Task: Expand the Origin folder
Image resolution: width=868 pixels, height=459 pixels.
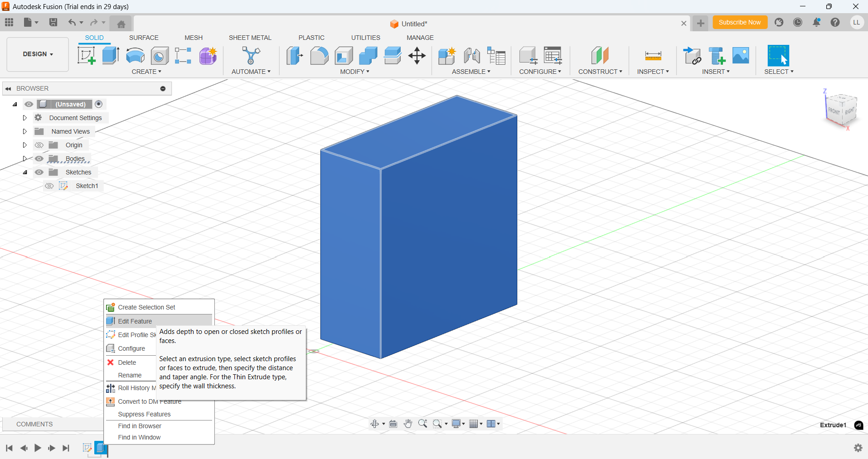Action: click(25, 145)
